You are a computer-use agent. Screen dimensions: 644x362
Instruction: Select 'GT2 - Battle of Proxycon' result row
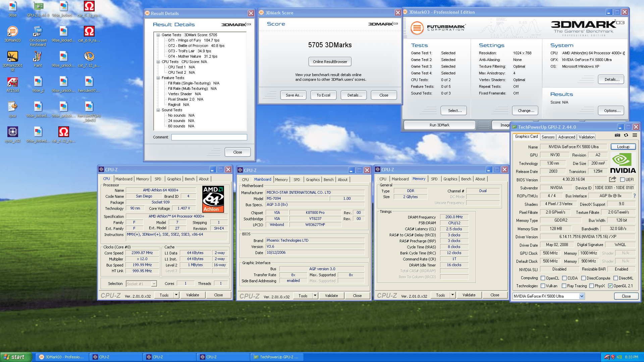[x=196, y=46]
